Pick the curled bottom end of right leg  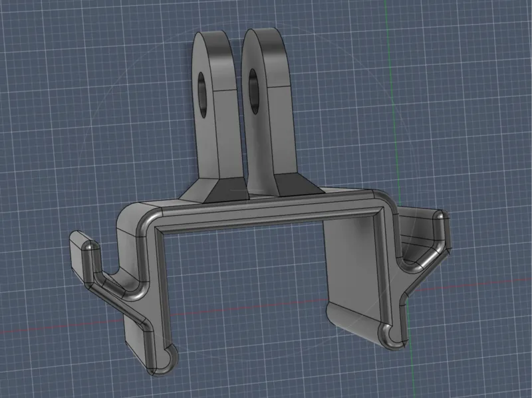click(x=394, y=336)
